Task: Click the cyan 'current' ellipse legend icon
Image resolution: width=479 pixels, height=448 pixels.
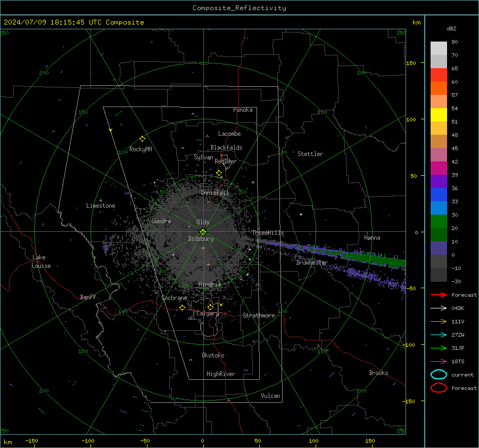Action: [x=439, y=374]
